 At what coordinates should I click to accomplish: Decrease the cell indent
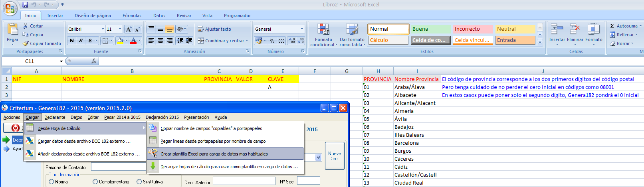[x=180, y=41]
